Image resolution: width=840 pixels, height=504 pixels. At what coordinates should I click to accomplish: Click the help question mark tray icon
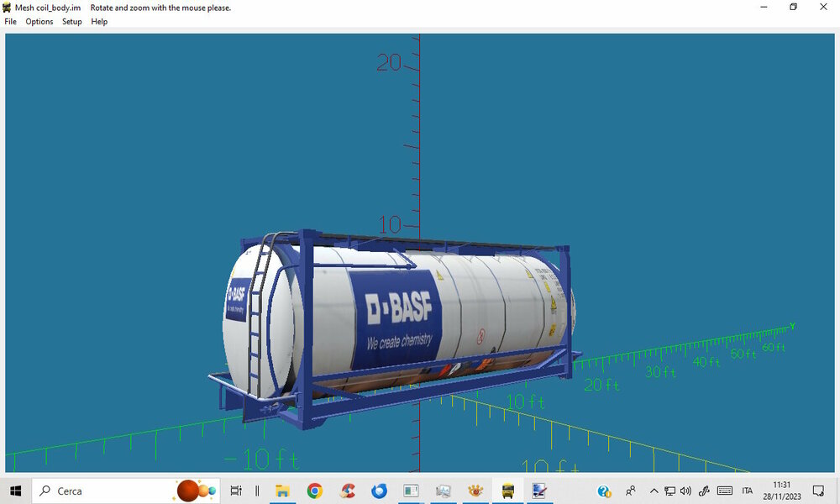pyautogui.click(x=604, y=491)
